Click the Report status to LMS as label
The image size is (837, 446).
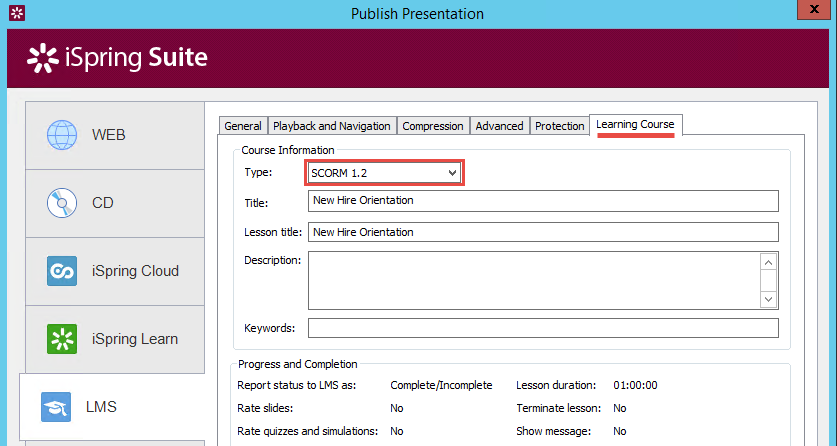(x=296, y=385)
